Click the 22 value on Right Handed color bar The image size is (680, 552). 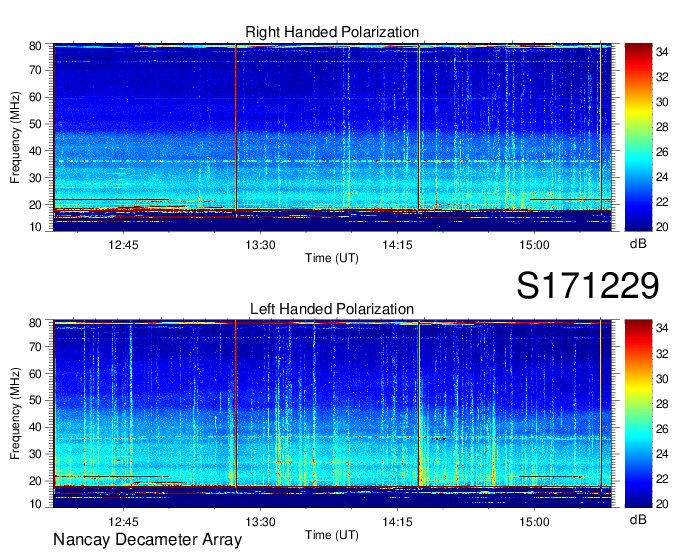click(x=662, y=202)
